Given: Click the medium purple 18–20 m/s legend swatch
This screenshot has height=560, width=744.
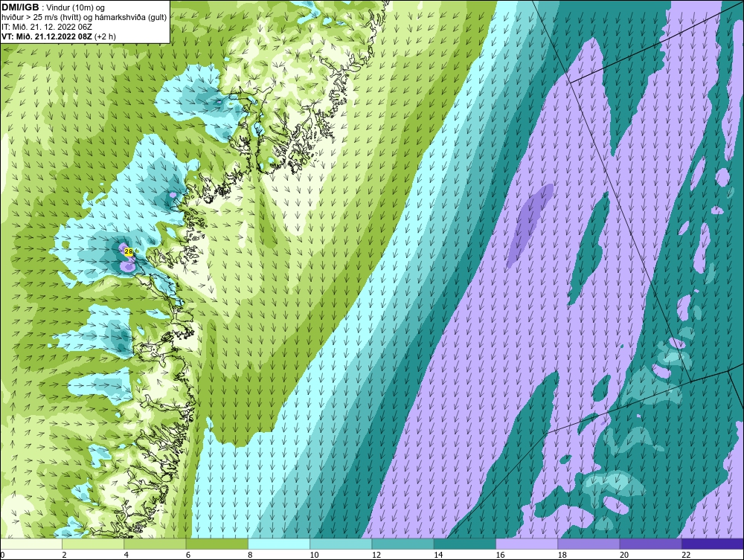Looking at the screenshot, I should coord(589,544).
